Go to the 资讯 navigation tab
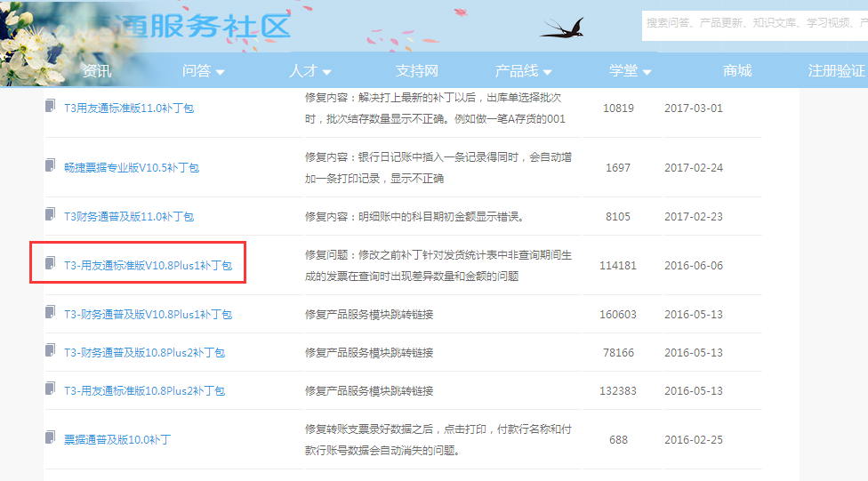This screenshot has height=481, width=868. tap(97, 71)
